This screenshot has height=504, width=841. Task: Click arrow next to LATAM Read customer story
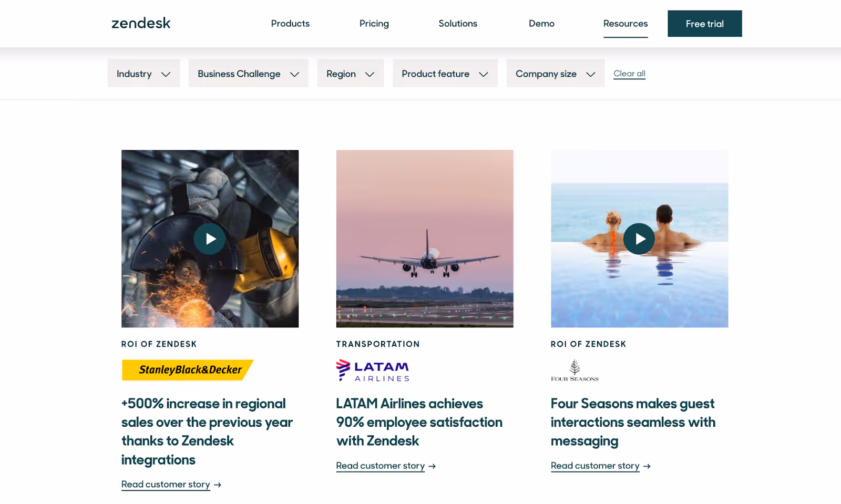[x=432, y=466]
